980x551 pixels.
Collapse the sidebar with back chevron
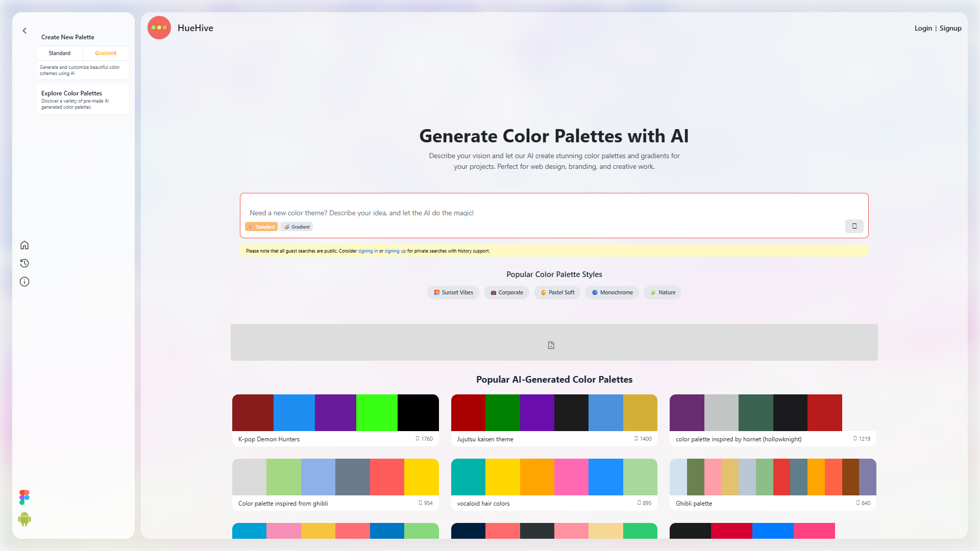click(24, 31)
